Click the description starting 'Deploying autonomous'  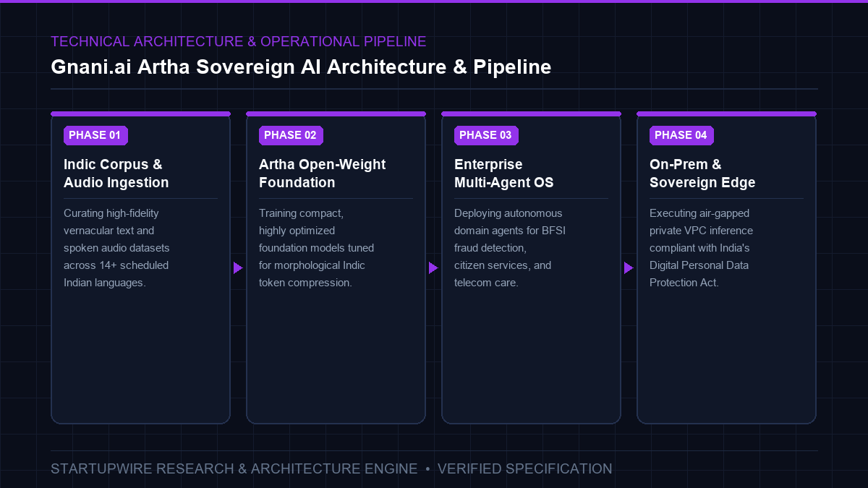(x=509, y=248)
